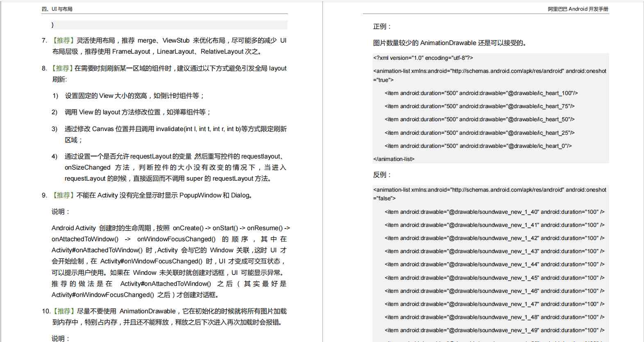The image size is (644, 342).
Task: Select item 7's "【推荐】" tag
Action: coord(63,40)
